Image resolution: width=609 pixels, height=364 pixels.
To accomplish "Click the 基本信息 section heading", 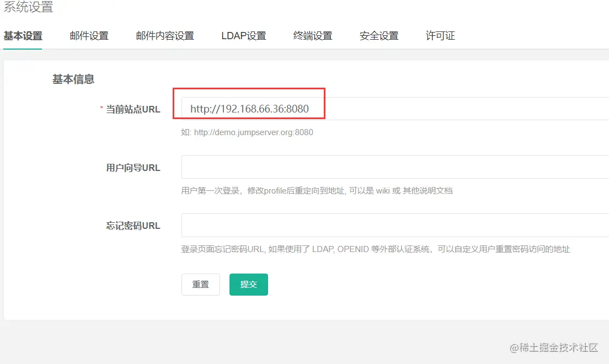I will point(73,79).
